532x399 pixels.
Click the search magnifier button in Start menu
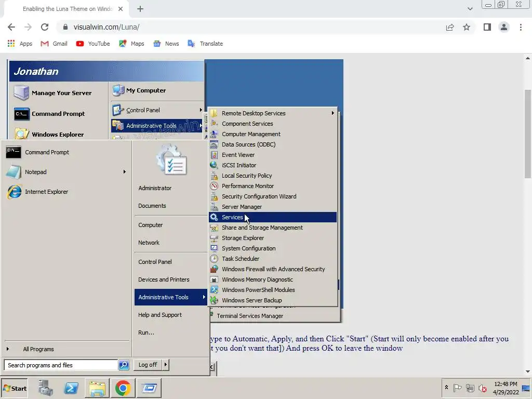[124, 365]
